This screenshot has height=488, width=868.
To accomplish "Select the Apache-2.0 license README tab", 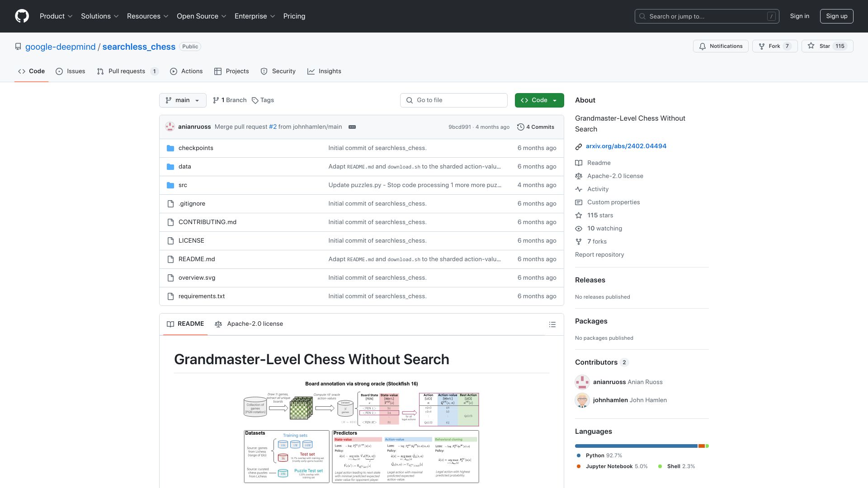I will click(249, 324).
